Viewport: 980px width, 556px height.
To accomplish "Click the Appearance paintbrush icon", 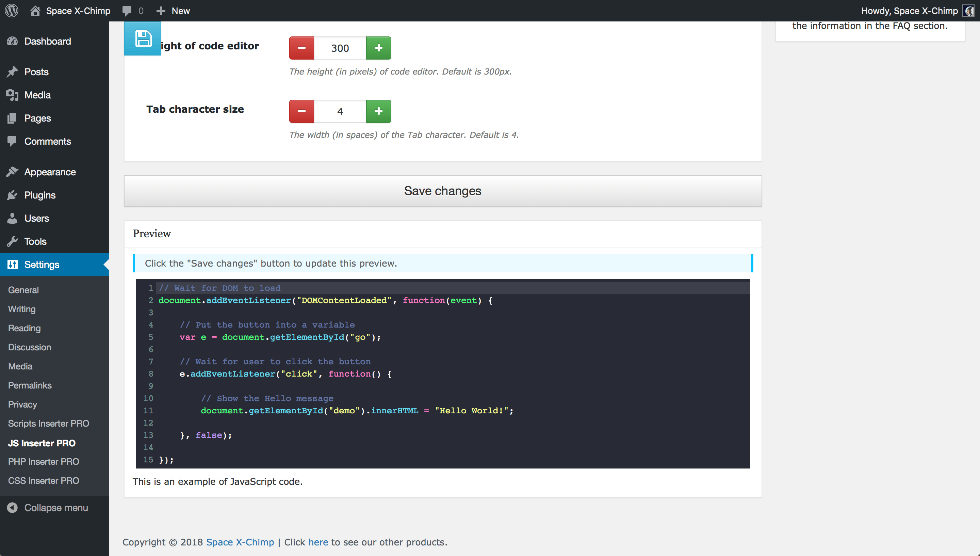I will 12,172.
